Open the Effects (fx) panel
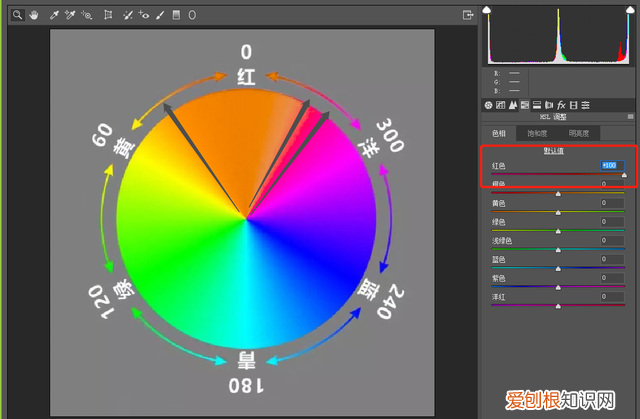Image resolution: width=640 pixels, height=419 pixels. pos(561,104)
